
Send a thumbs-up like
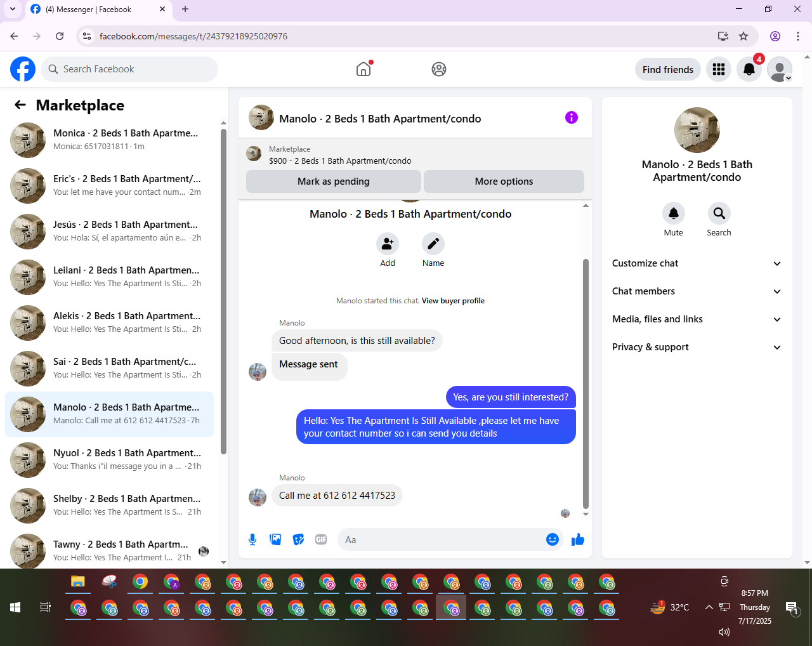[578, 539]
